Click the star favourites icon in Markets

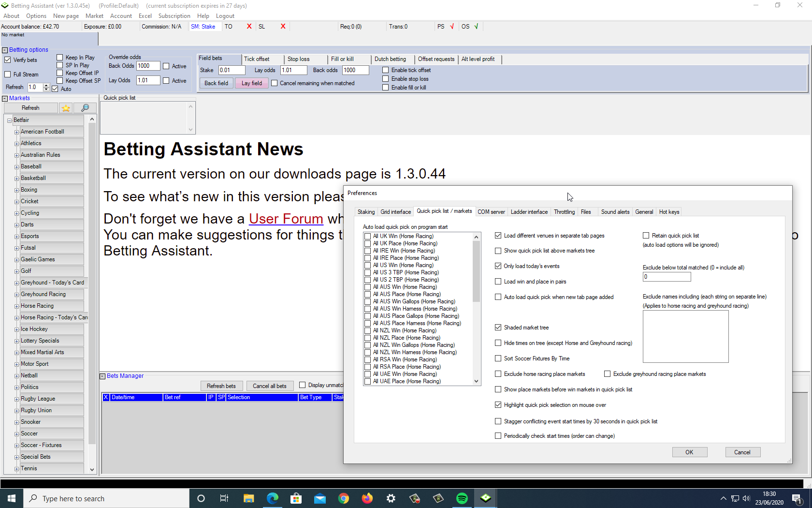pos(66,108)
